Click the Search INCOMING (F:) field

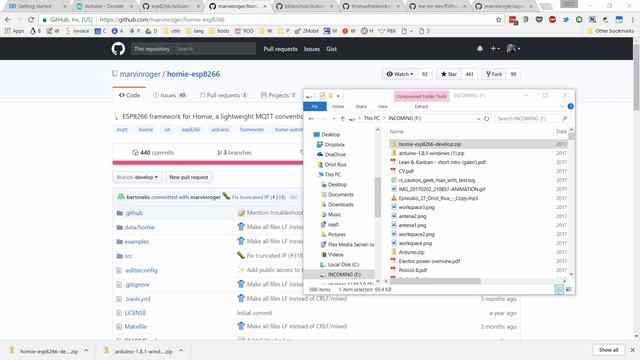[531, 118]
